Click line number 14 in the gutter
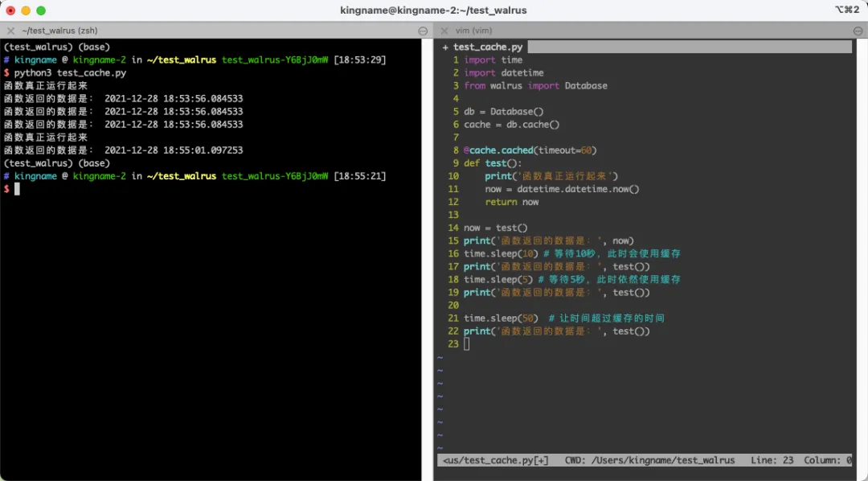 coord(453,228)
